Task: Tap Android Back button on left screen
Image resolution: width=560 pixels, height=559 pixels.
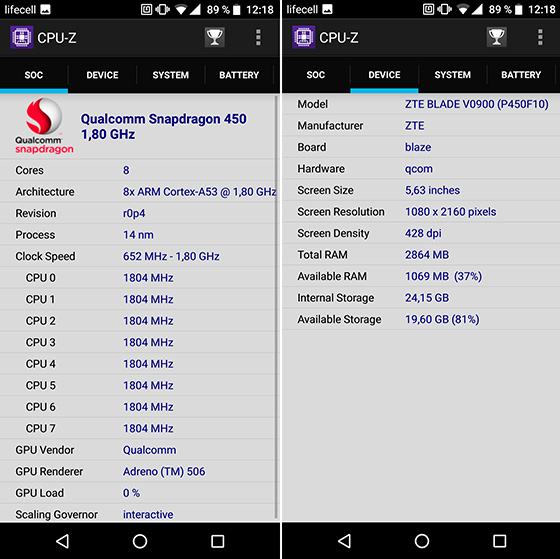Action: 63,541
